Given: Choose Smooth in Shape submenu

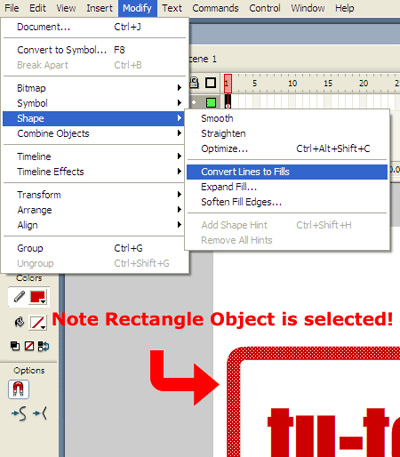Looking at the screenshot, I should [x=287, y=118].
